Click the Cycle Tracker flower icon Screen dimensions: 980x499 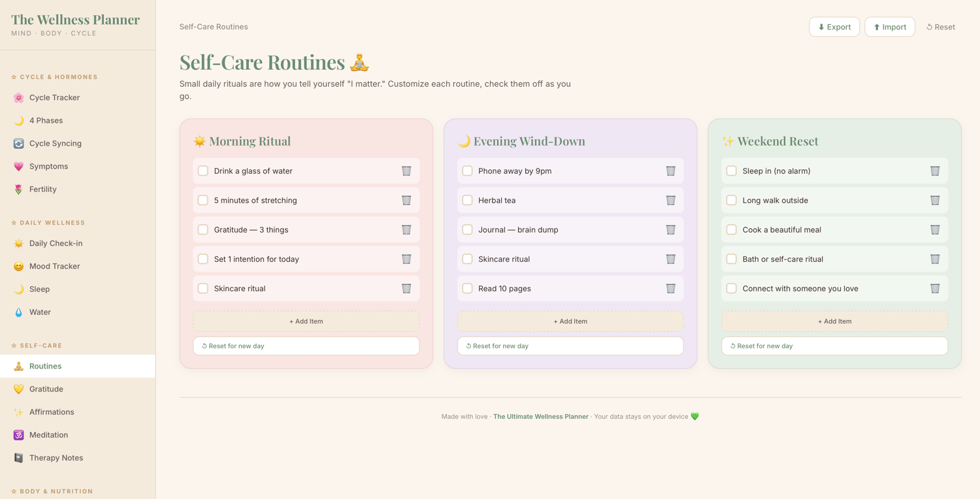tap(18, 98)
